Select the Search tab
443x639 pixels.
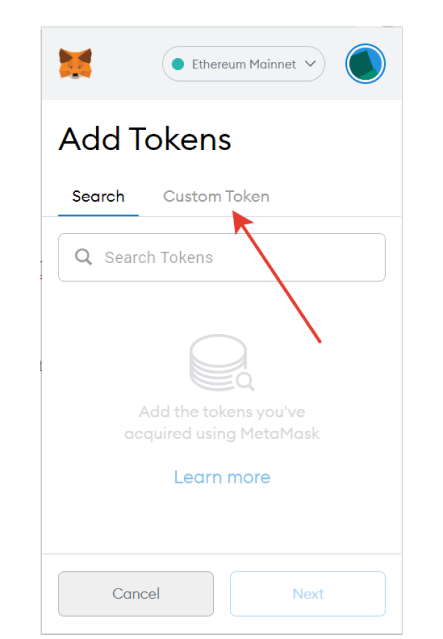pos(98,196)
